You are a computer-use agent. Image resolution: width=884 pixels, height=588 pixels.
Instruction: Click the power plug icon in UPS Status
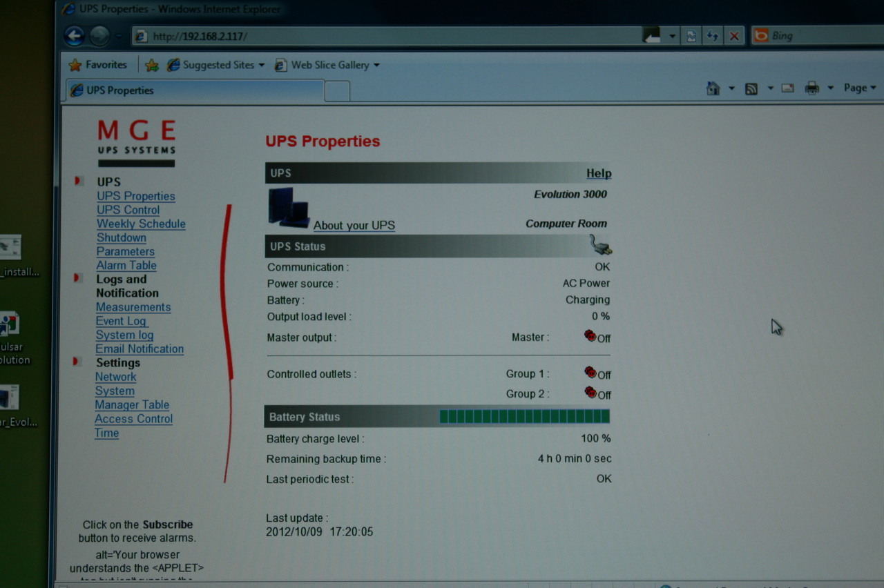point(600,244)
